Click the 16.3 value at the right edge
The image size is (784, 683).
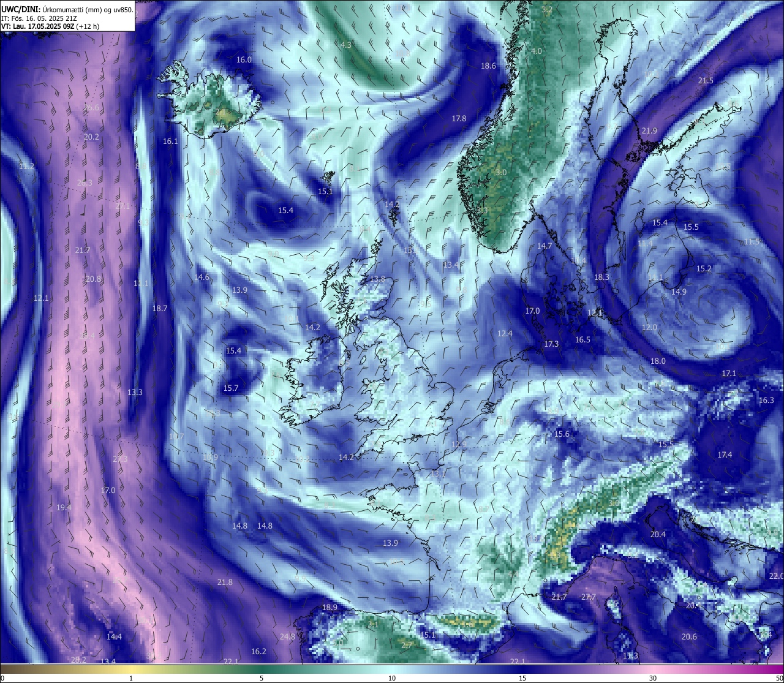766,400
